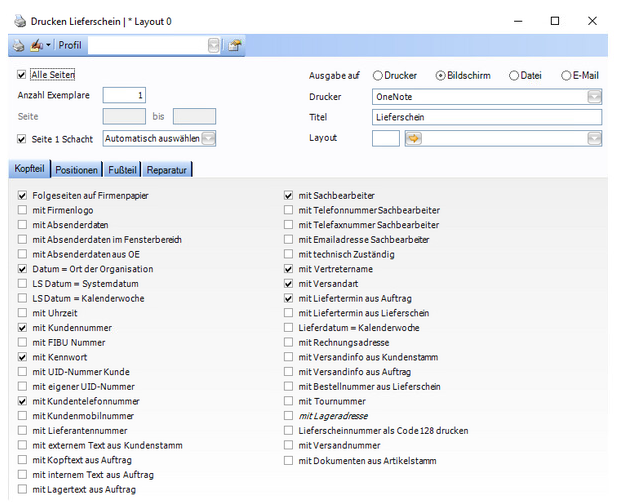Image resolution: width=625 pixels, height=503 pixels.
Task: Click the Anzahl Exemplare number field
Action: click(124, 95)
